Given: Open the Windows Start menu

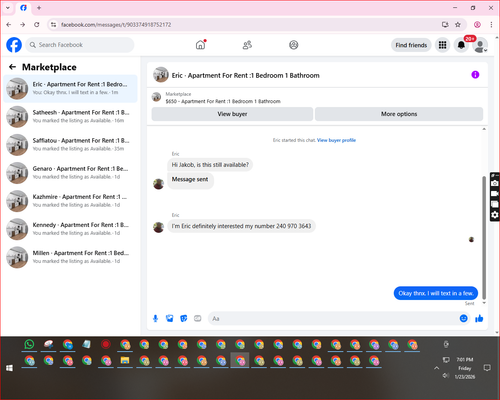Looking at the screenshot, I should click(x=9, y=368).
